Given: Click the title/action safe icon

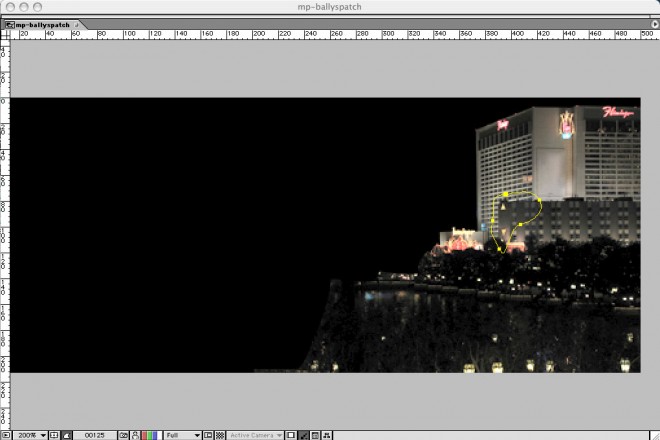Looking at the screenshot, I should pyautogui.click(x=54, y=435).
